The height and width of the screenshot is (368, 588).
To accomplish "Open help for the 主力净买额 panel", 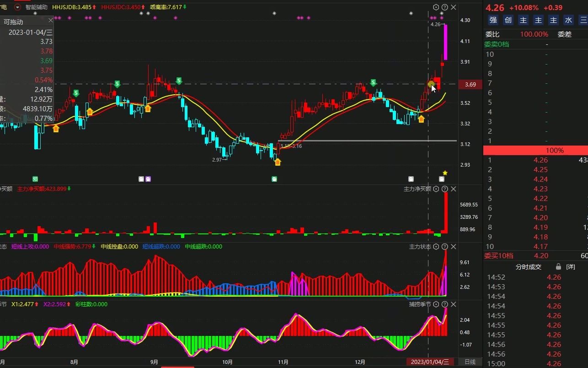I will click(445, 189).
